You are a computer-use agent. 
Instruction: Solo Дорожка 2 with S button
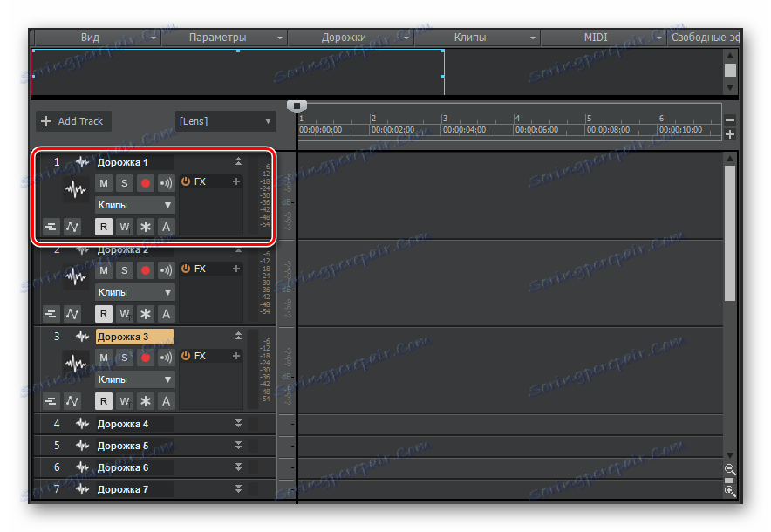coord(125,270)
